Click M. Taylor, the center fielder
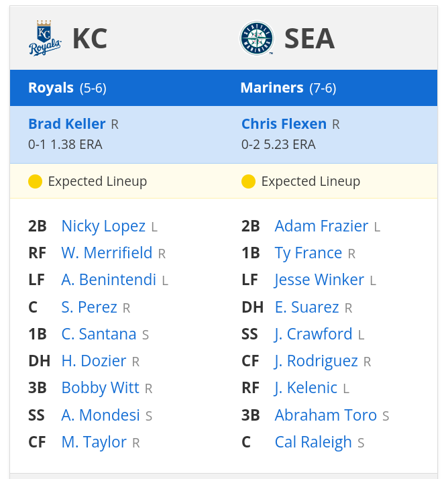448x479 pixels. point(94,442)
